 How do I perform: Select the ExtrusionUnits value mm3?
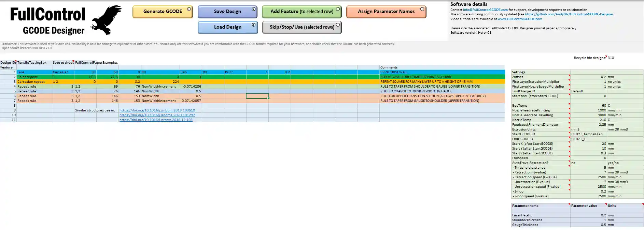[588, 129]
